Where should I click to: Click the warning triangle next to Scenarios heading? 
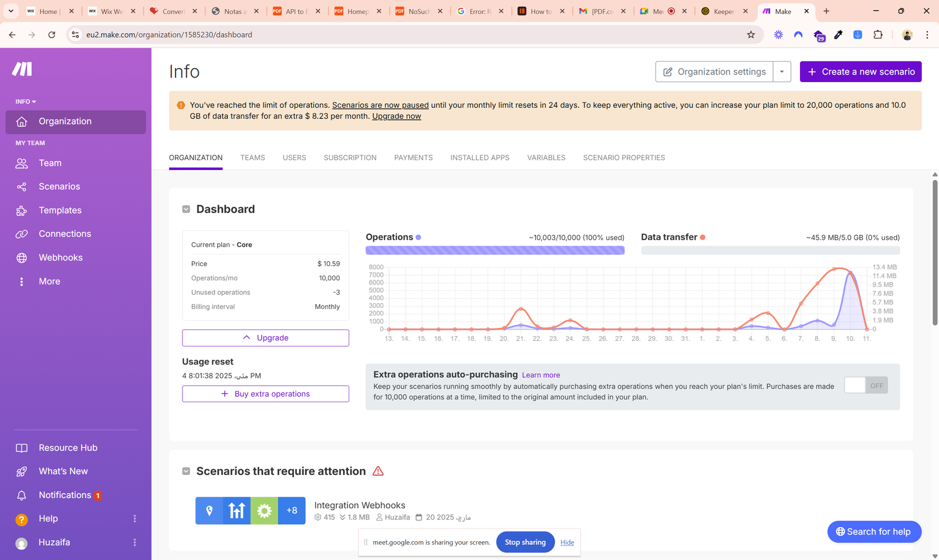378,471
